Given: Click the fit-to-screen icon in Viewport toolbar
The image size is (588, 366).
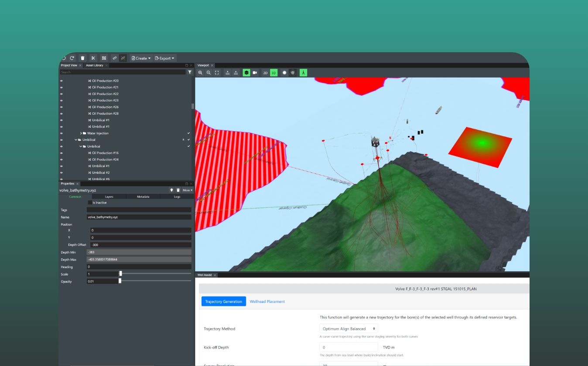Looking at the screenshot, I should click(217, 73).
